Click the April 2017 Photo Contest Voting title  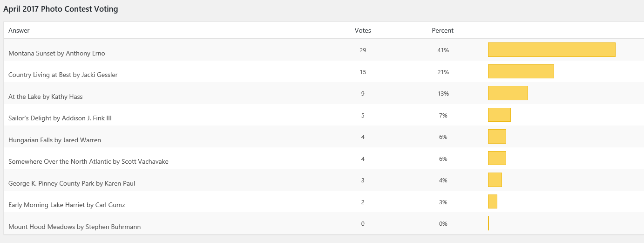[x=61, y=9]
